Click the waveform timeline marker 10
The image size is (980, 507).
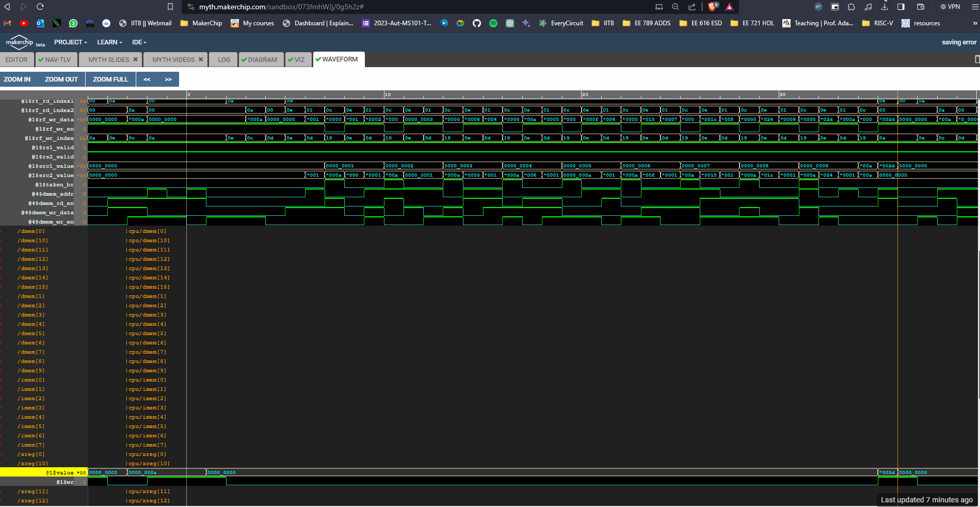pos(388,94)
